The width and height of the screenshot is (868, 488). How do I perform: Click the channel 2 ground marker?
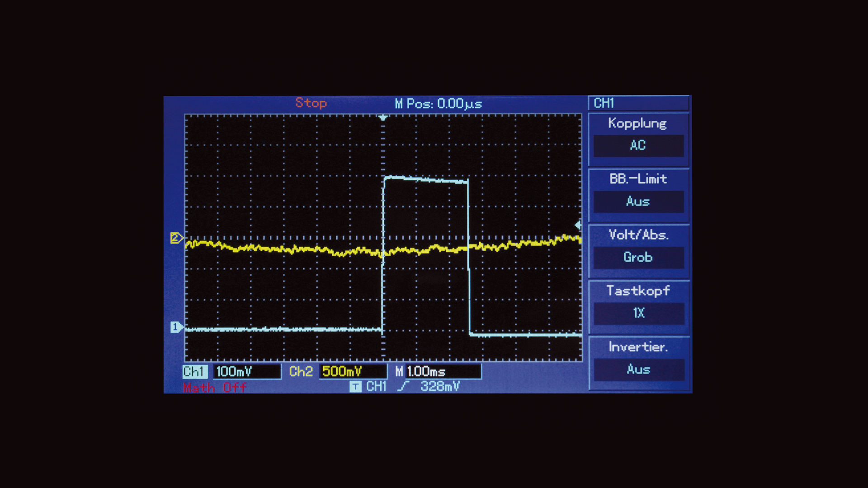tap(176, 238)
